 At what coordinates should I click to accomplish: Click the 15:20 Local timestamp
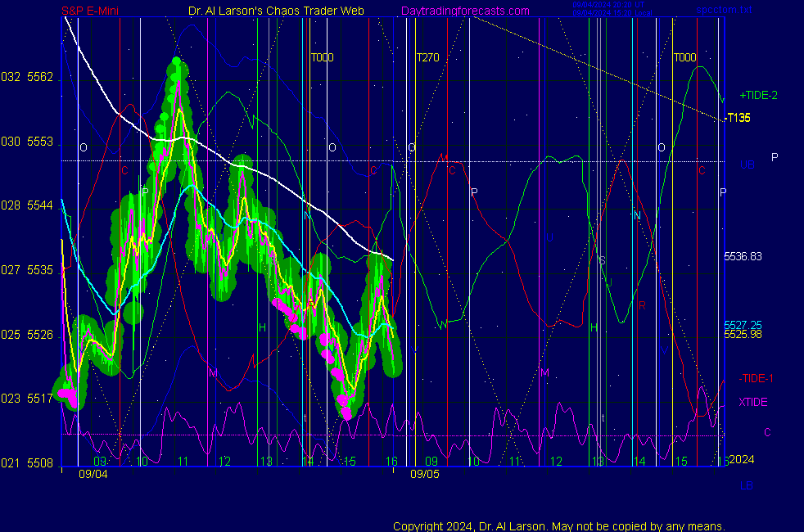(612, 13)
